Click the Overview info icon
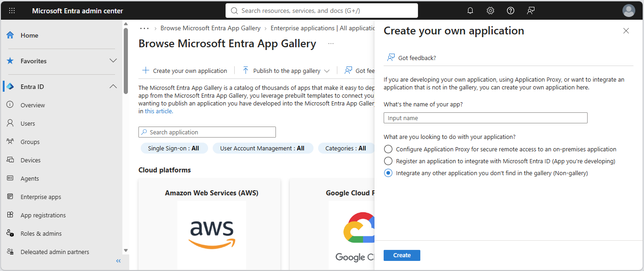The height and width of the screenshot is (271, 644). (x=10, y=105)
